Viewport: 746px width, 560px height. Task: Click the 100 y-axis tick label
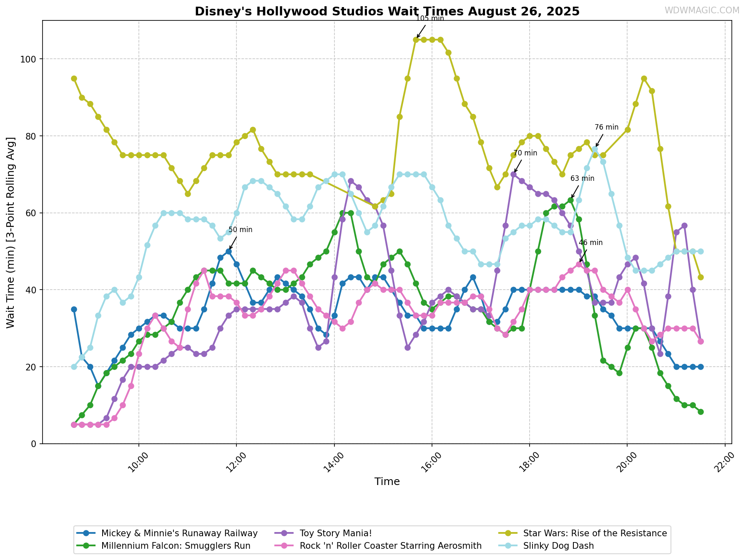(29, 59)
